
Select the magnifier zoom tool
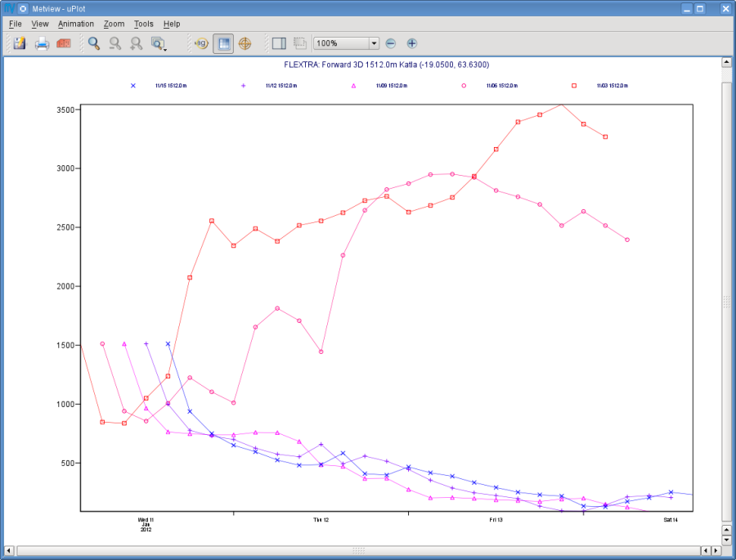tap(94, 43)
